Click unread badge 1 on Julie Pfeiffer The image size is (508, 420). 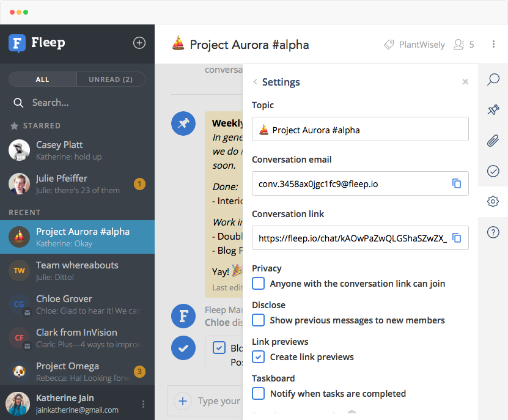[139, 184]
